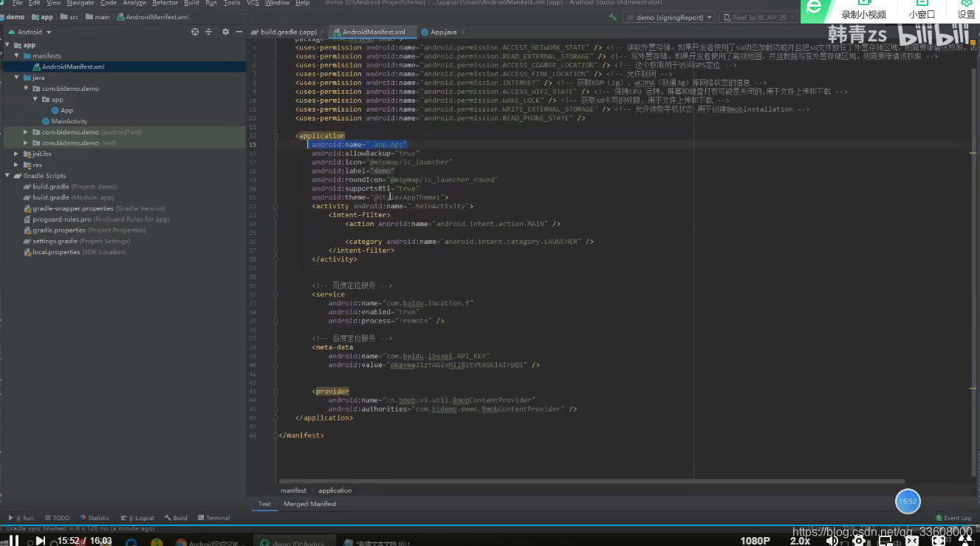Screen dimensions: 980x546
Task: Select AndroidManifest.xml in project tree
Action: 72,66
